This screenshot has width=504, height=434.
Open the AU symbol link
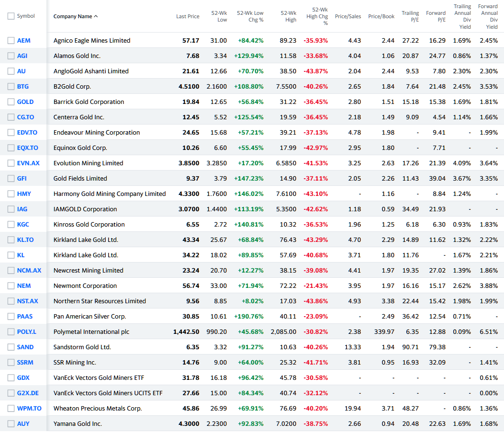pyautogui.click(x=21, y=71)
